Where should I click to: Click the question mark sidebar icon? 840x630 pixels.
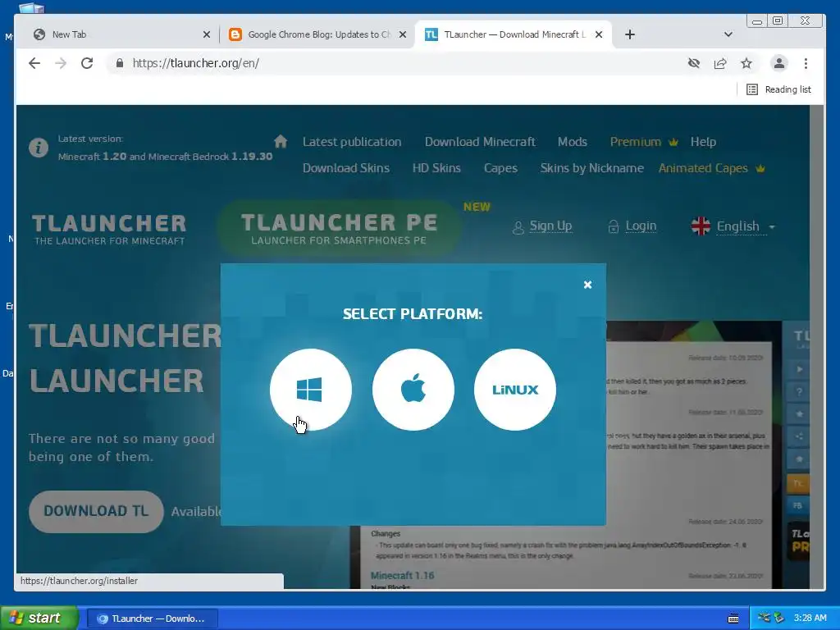(799, 391)
